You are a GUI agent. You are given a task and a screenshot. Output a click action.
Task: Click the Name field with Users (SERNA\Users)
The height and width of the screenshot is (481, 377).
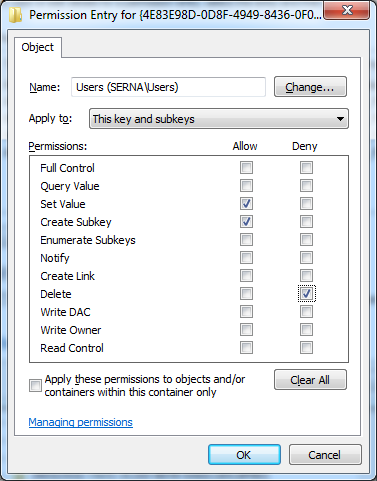(168, 87)
